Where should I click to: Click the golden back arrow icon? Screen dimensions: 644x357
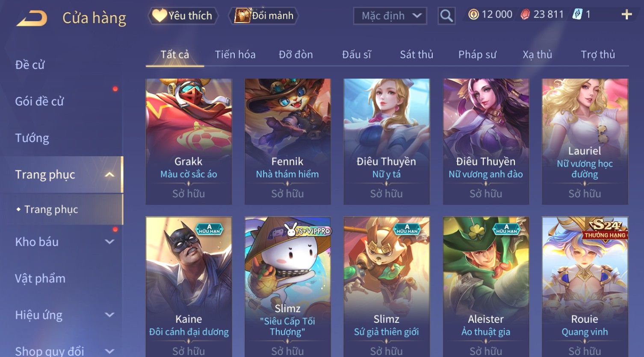(x=32, y=18)
